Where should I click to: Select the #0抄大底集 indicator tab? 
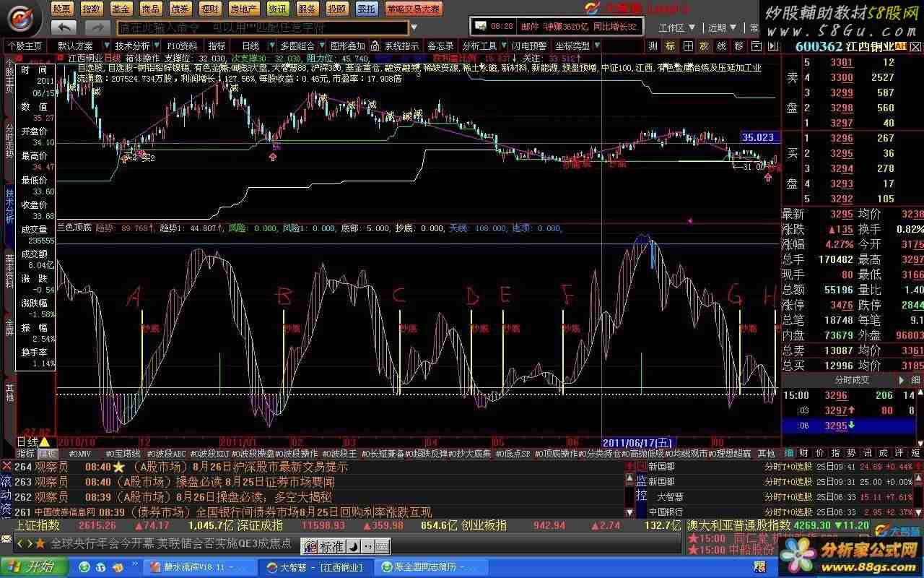[470, 454]
